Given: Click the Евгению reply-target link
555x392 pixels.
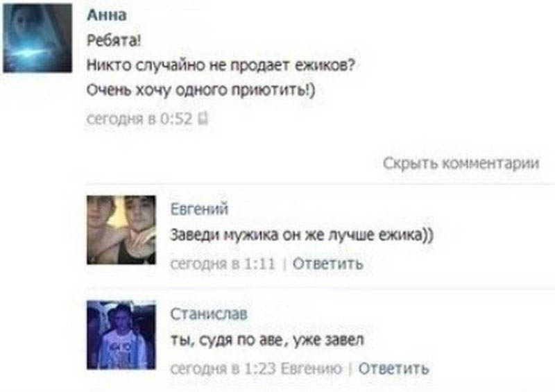Looking at the screenshot, I should (311, 368).
